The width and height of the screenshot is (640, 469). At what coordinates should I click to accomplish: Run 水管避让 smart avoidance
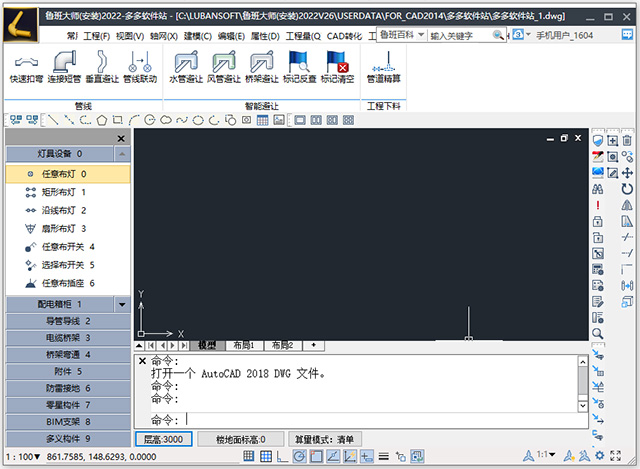186,67
